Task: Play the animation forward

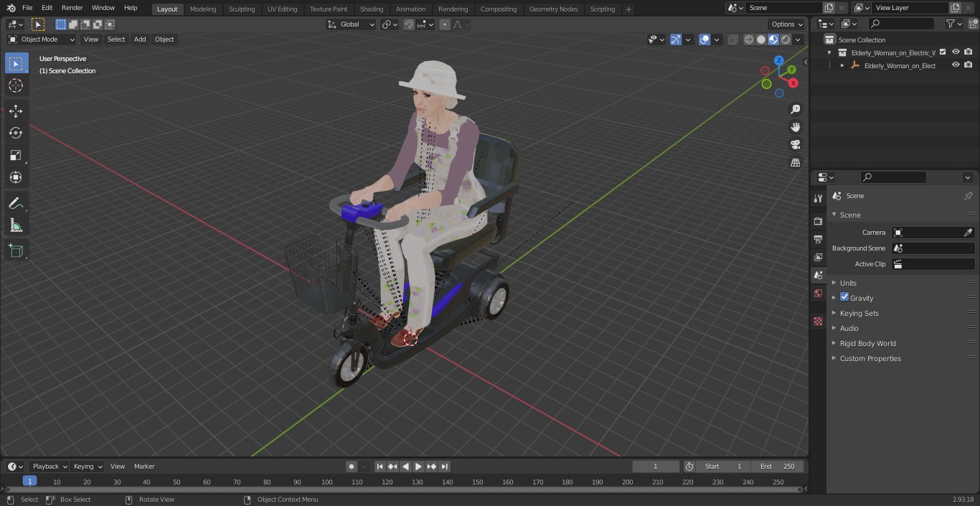Action: [x=419, y=467]
